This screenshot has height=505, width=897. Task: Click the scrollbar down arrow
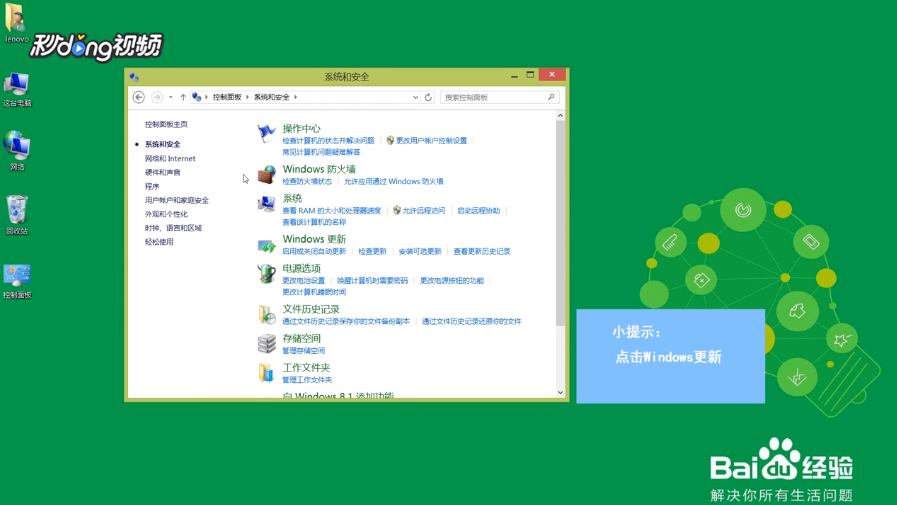click(561, 392)
